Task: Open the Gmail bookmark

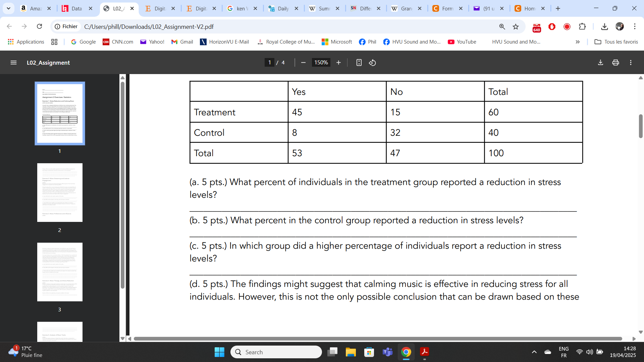Action: coord(182,42)
